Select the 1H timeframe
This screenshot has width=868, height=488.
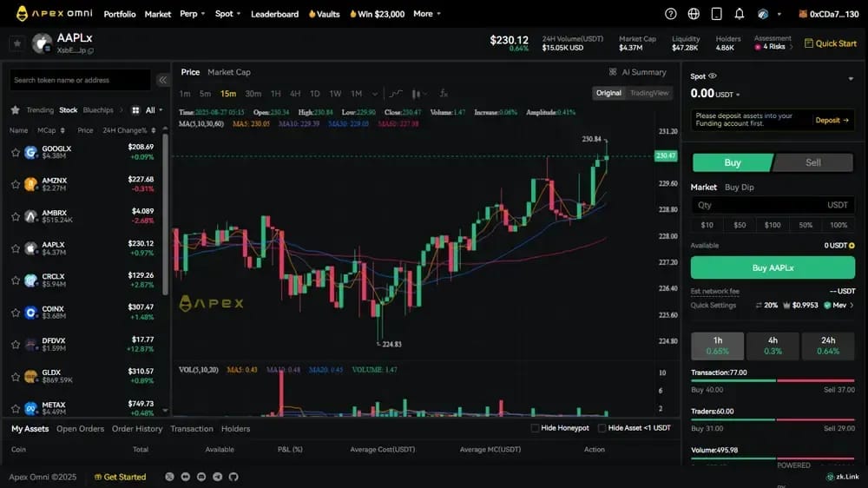(275, 94)
